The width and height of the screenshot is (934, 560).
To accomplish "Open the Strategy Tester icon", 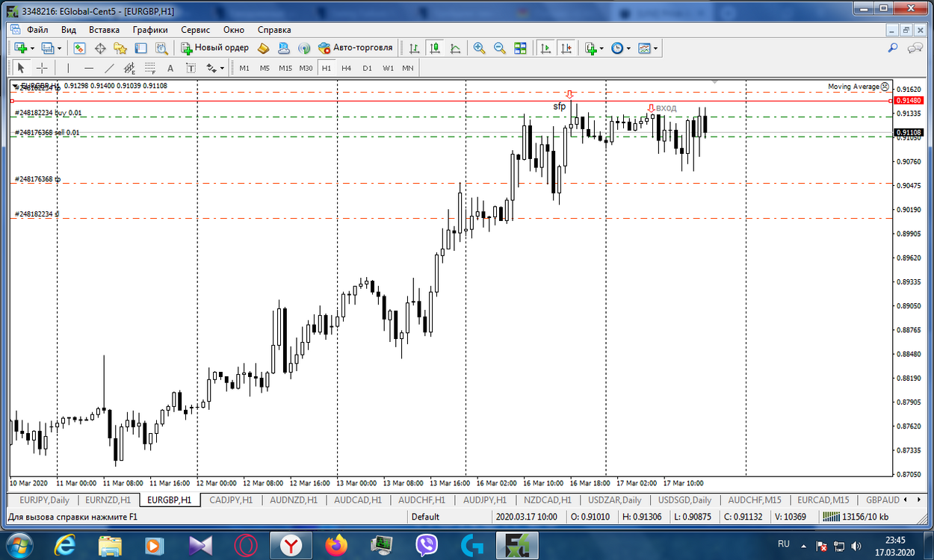I will click(x=161, y=48).
